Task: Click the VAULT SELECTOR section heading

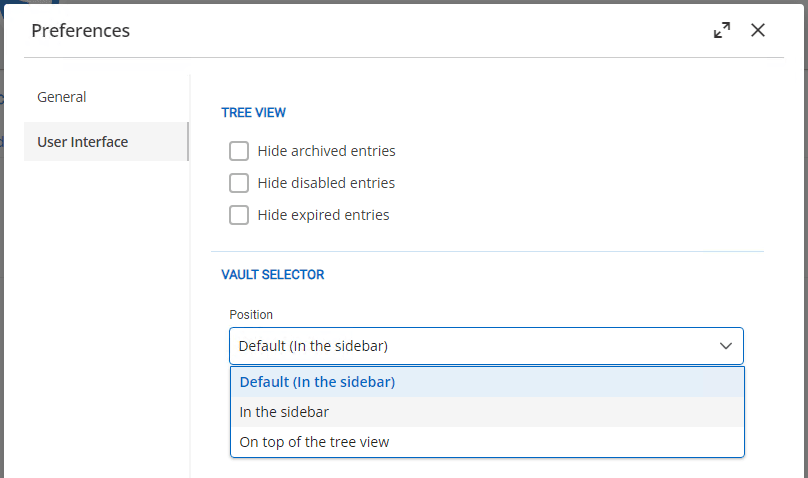Action: (x=273, y=275)
